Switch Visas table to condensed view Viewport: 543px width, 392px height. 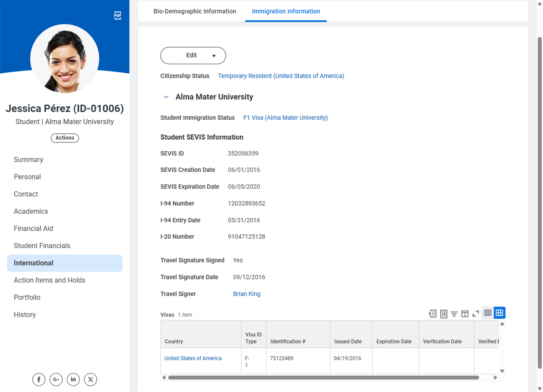click(488, 313)
